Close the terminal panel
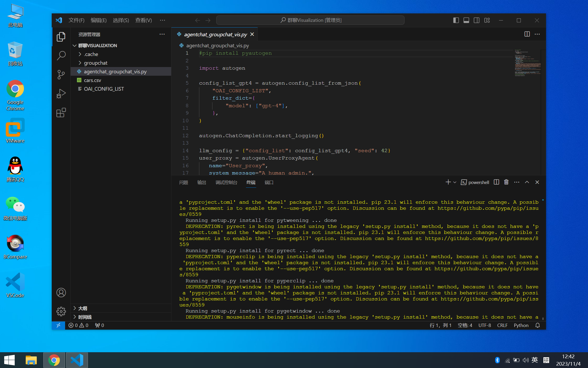The image size is (588, 368). 537,182
